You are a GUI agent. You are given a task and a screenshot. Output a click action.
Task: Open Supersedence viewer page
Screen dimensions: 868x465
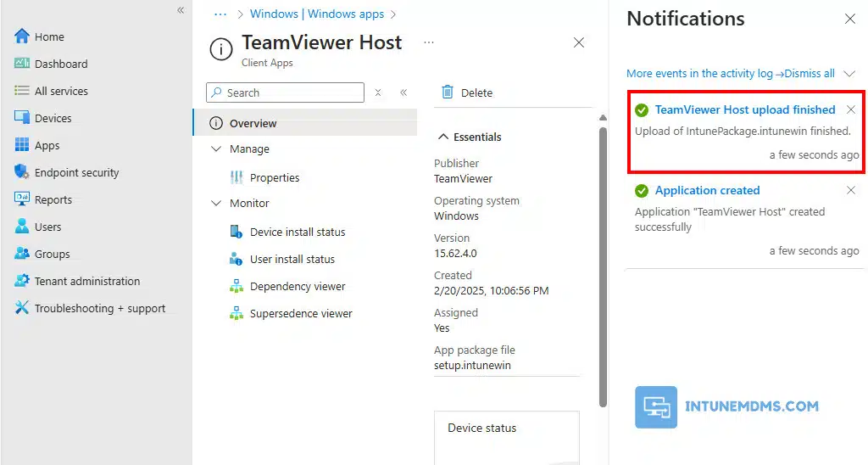coord(301,313)
